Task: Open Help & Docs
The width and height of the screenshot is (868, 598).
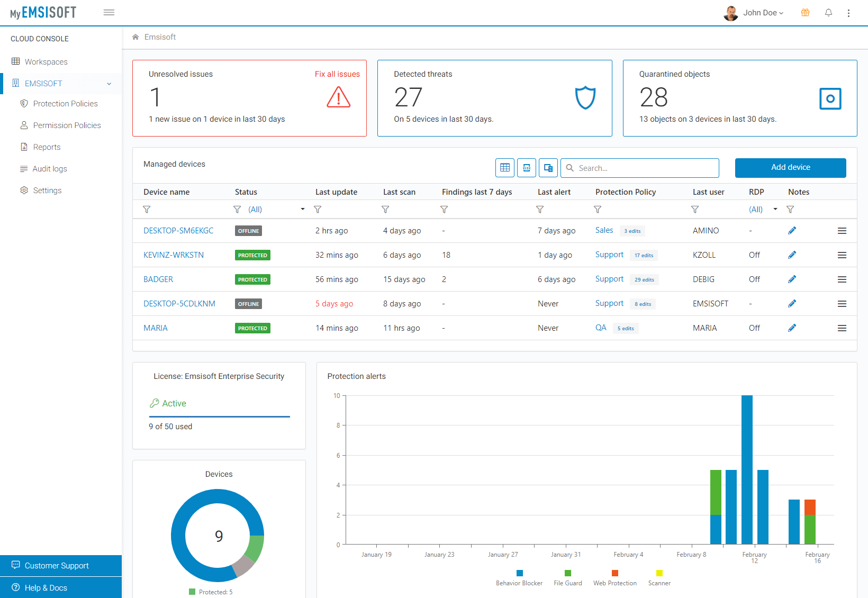Action: (x=61, y=588)
